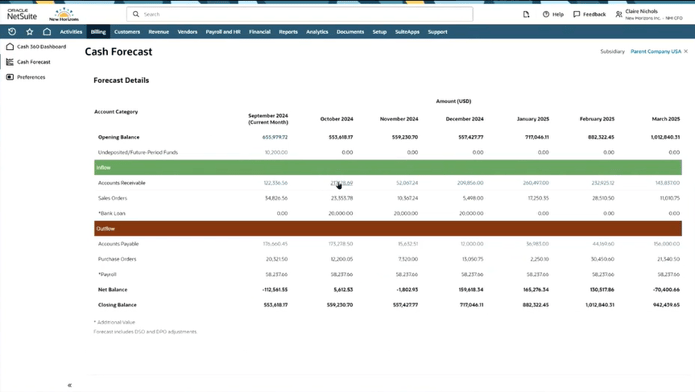Click the Cash Forecast sidebar icon
Viewport: 695px width, 392px height.
[x=10, y=62]
